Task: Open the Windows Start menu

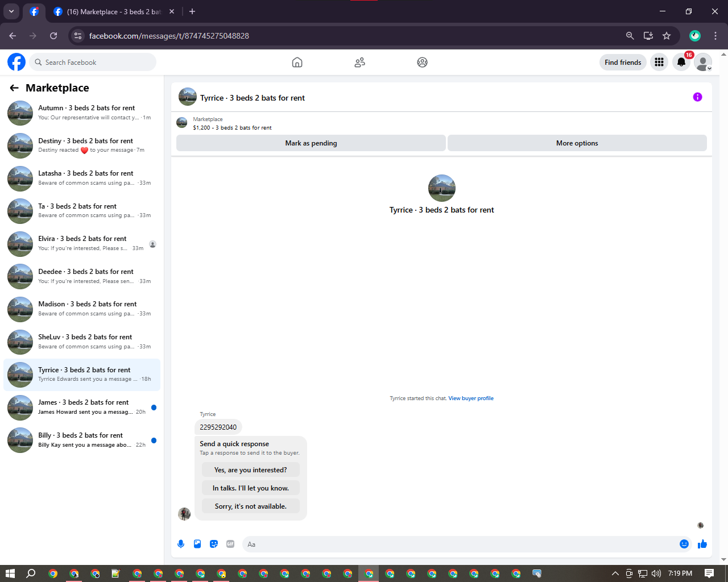Action: pyautogui.click(x=10, y=573)
